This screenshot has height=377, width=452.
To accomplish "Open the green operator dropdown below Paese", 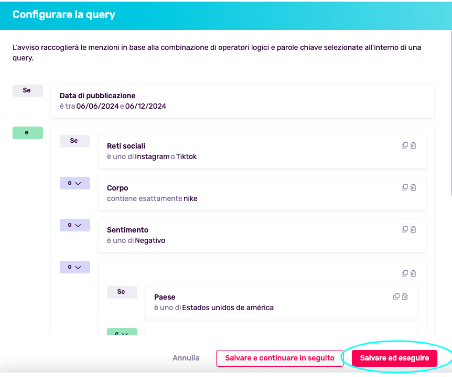I will coord(122,332).
